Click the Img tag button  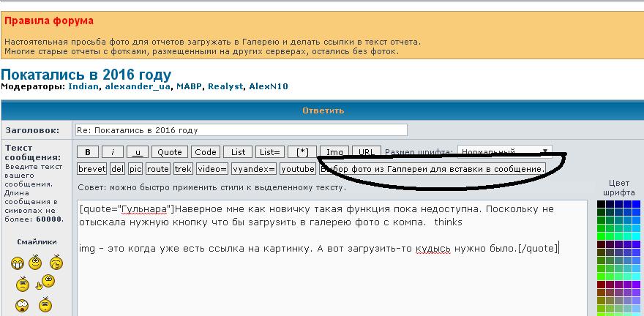pos(334,152)
